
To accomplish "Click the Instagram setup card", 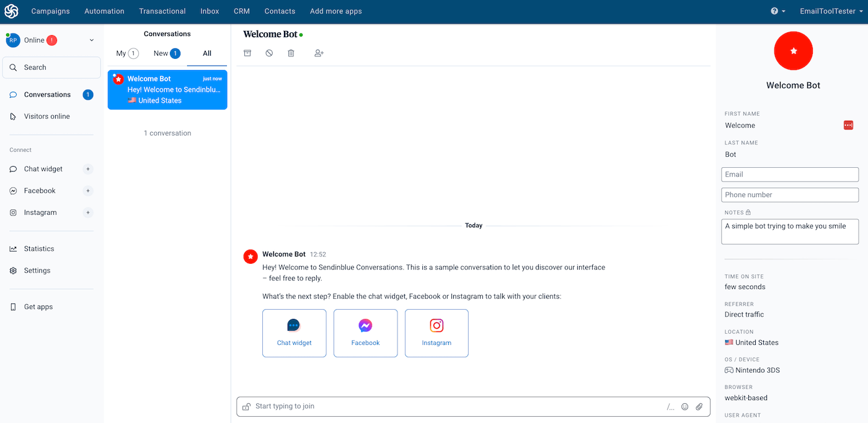I will (436, 333).
